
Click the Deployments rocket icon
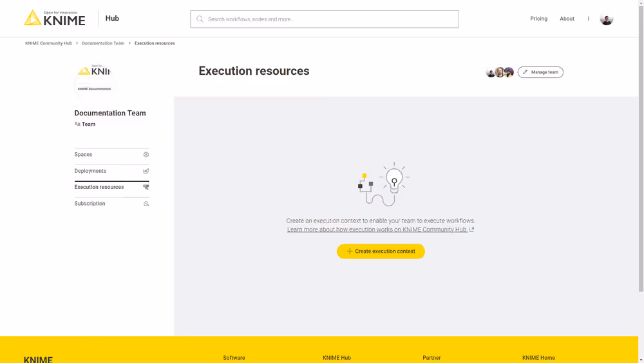146,171
